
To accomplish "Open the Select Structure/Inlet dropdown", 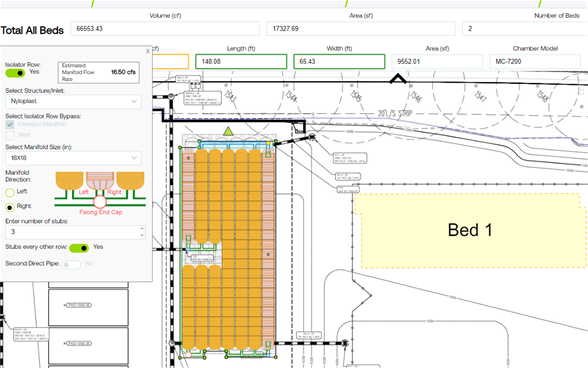I will 74,101.
